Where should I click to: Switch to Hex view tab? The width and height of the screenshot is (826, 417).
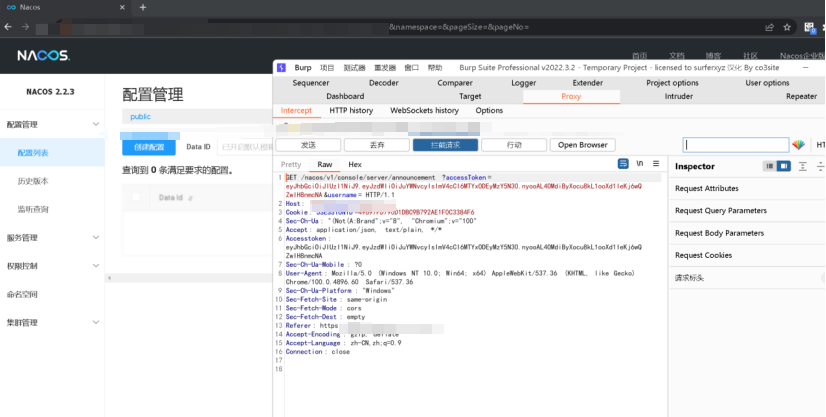coord(355,164)
